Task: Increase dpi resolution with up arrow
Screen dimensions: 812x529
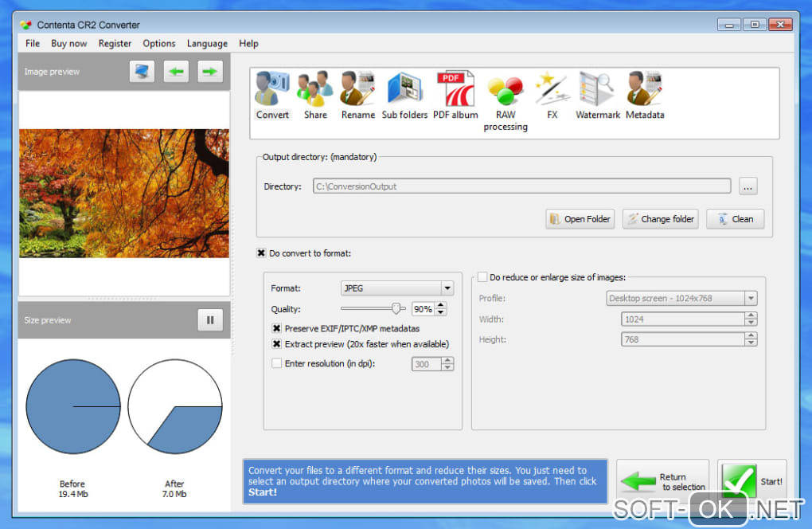Action: (x=448, y=361)
